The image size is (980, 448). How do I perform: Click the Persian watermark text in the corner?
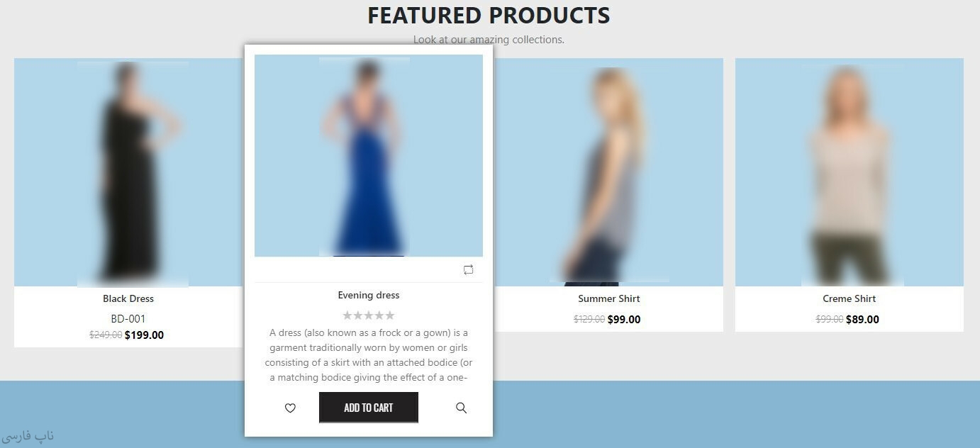click(28, 435)
